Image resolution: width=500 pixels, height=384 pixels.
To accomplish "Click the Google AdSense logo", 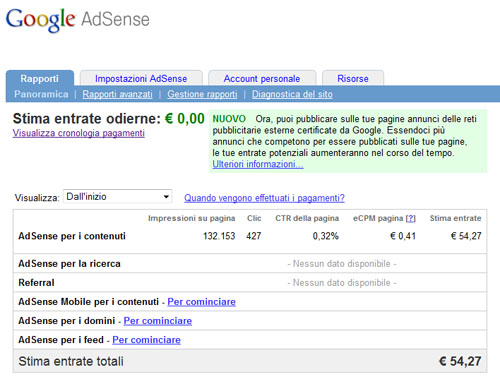I will point(78,20).
